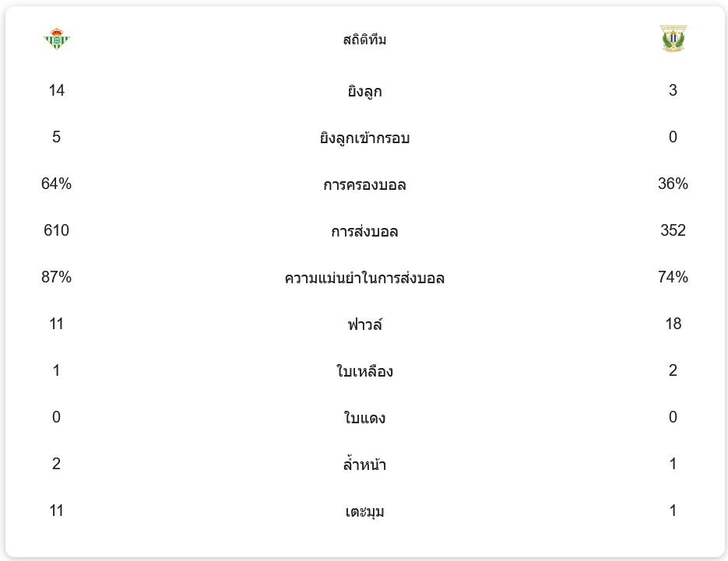Screen dimensions: 728x561
Task: Select the สถิติทีม header title
Action: (x=364, y=40)
